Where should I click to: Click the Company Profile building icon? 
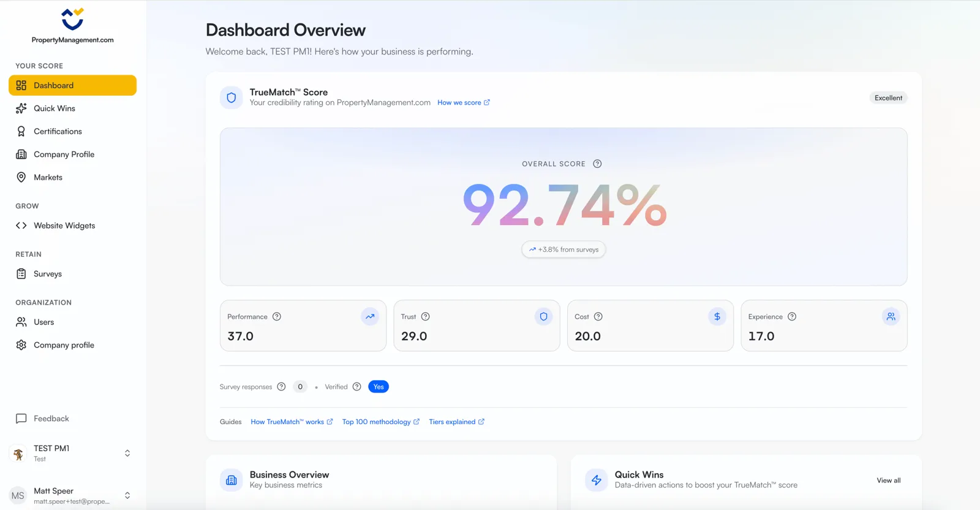pyautogui.click(x=21, y=154)
